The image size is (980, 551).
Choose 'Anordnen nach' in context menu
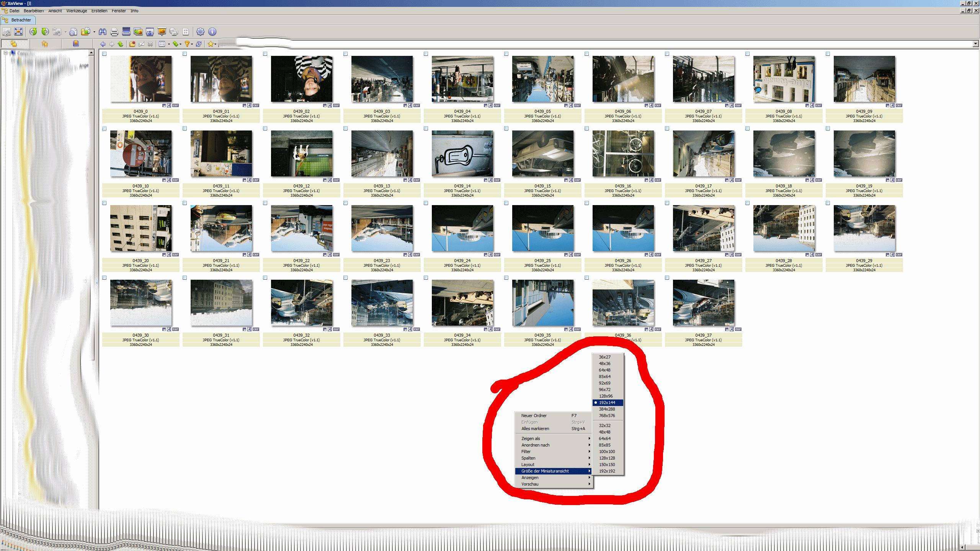(x=535, y=445)
